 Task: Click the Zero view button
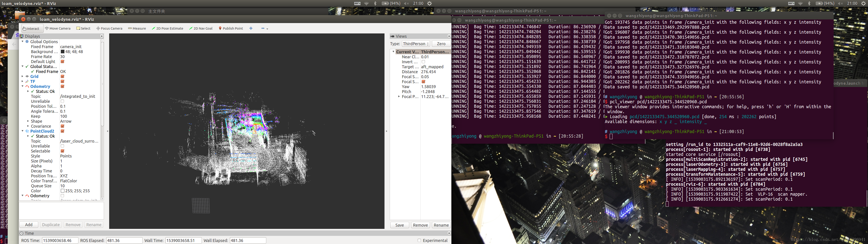coord(441,44)
